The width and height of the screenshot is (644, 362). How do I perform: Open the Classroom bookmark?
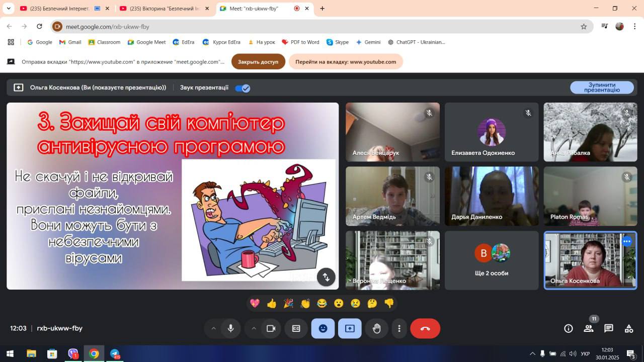point(104,42)
